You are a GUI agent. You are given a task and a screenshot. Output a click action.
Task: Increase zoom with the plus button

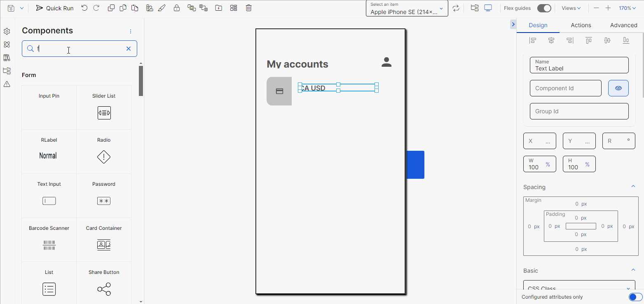tap(607, 8)
